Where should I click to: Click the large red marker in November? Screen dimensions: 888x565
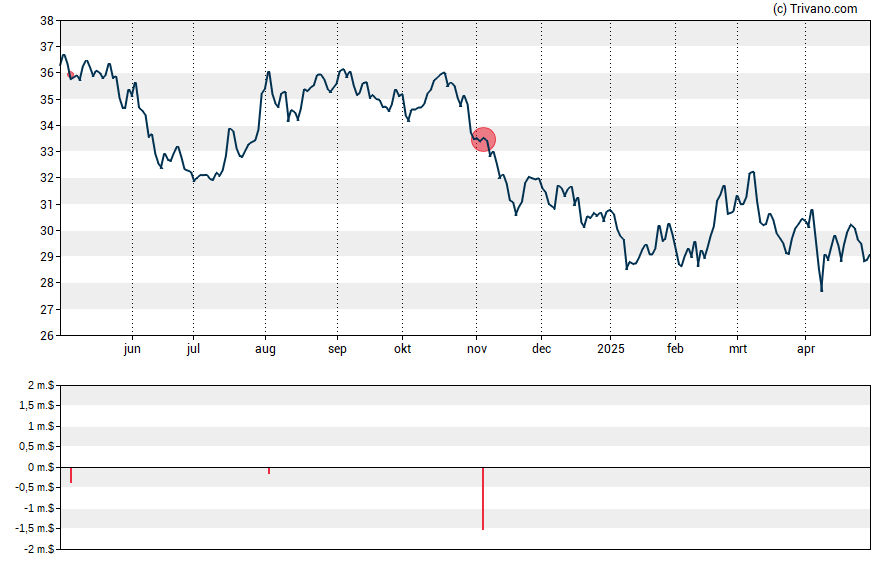[483, 139]
